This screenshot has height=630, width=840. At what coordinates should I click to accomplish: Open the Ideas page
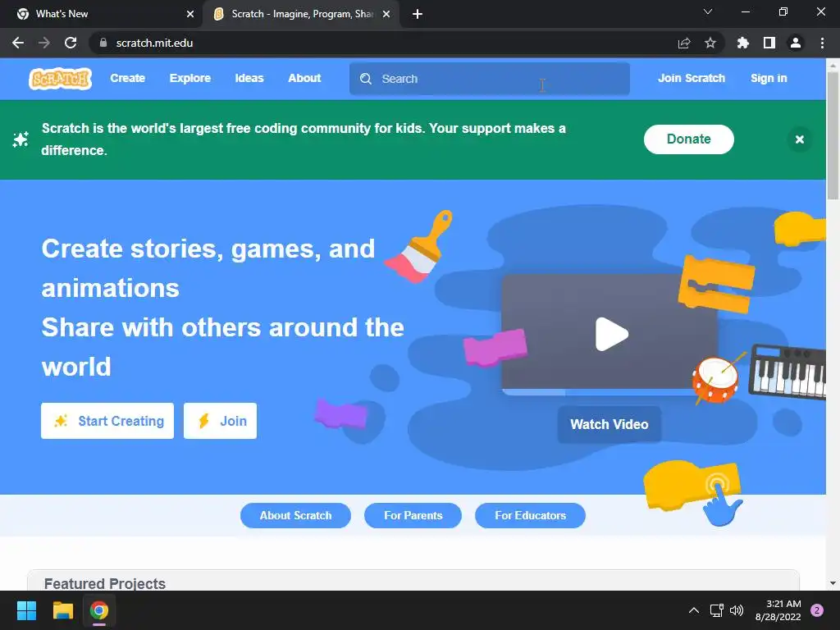(249, 78)
